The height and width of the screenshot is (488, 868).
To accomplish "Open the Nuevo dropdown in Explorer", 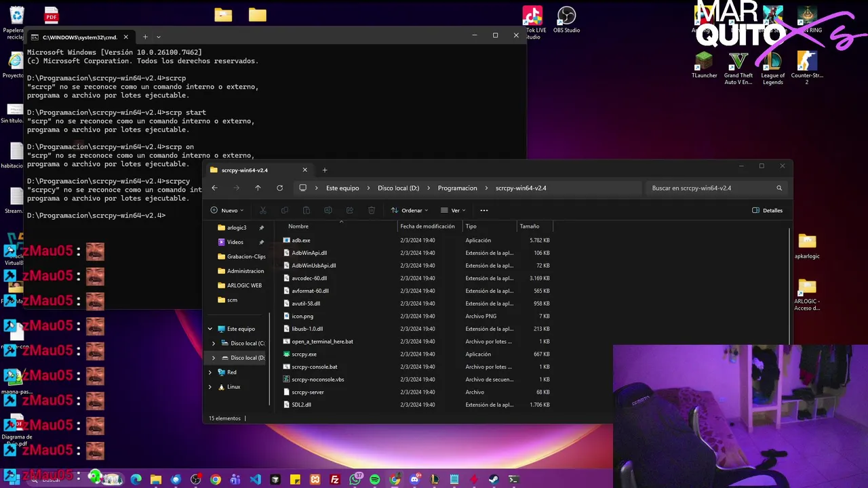I will click(226, 210).
